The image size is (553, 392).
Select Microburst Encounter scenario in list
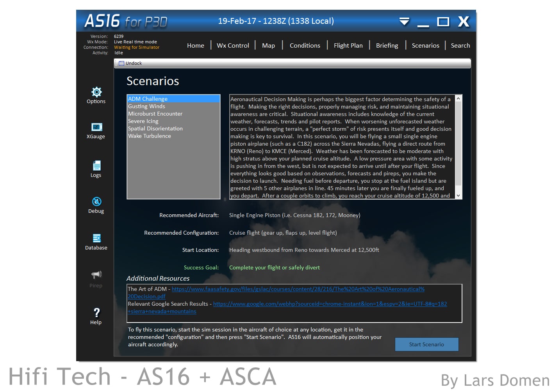(155, 114)
